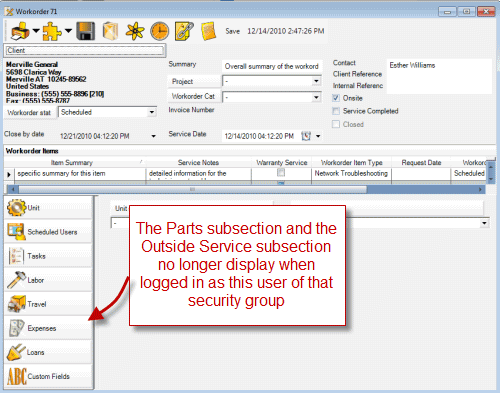Toggle the Closed checkbox
Viewport: 500px width, 393px height.
[x=336, y=124]
